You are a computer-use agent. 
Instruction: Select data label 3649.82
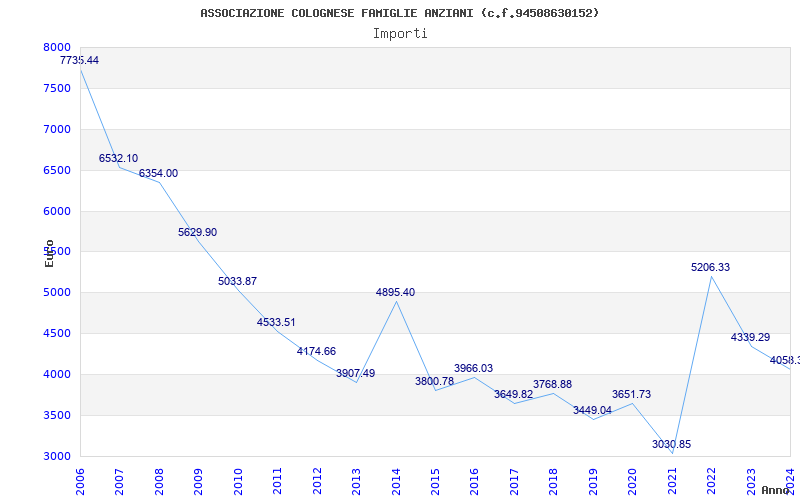(513, 394)
